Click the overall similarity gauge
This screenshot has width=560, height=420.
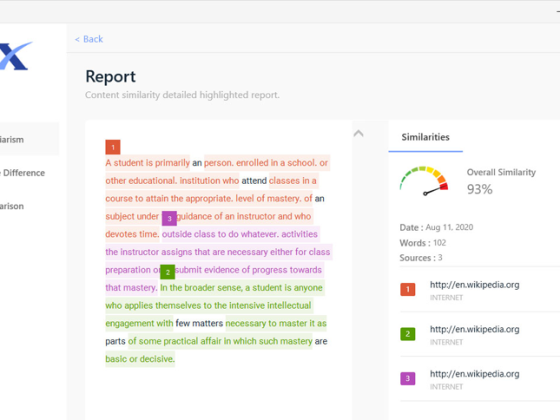(x=424, y=181)
